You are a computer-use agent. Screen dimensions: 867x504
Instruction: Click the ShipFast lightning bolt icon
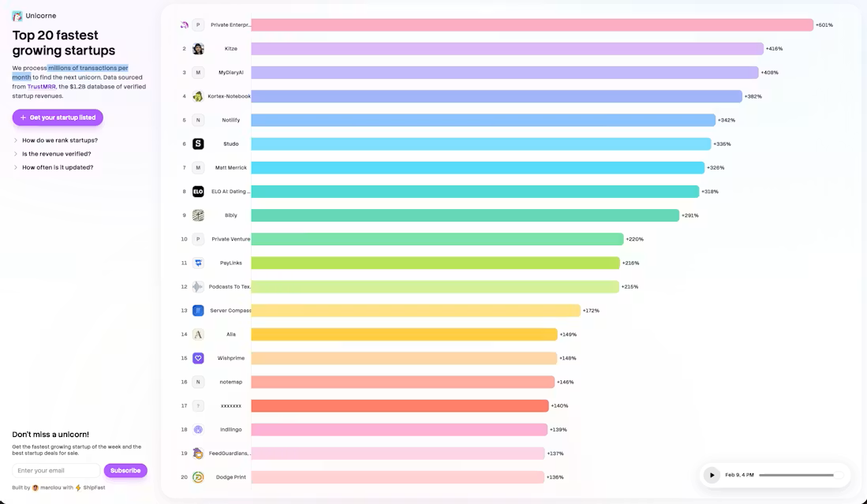(x=78, y=488)
